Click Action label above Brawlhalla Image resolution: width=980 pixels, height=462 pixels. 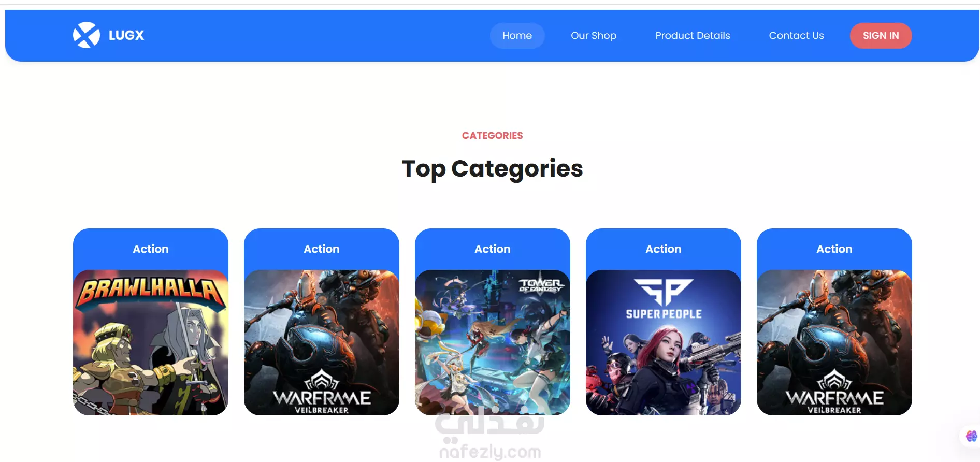coord(151,249)
